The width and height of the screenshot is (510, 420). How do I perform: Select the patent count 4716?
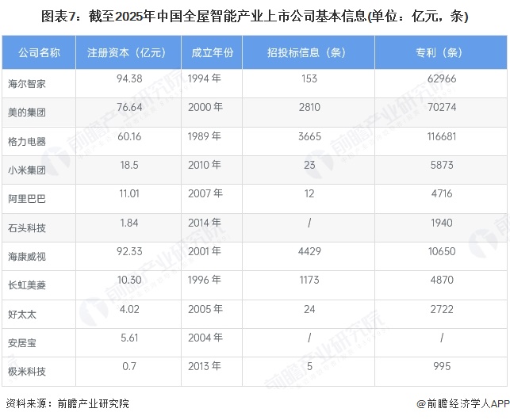(442, 193)
